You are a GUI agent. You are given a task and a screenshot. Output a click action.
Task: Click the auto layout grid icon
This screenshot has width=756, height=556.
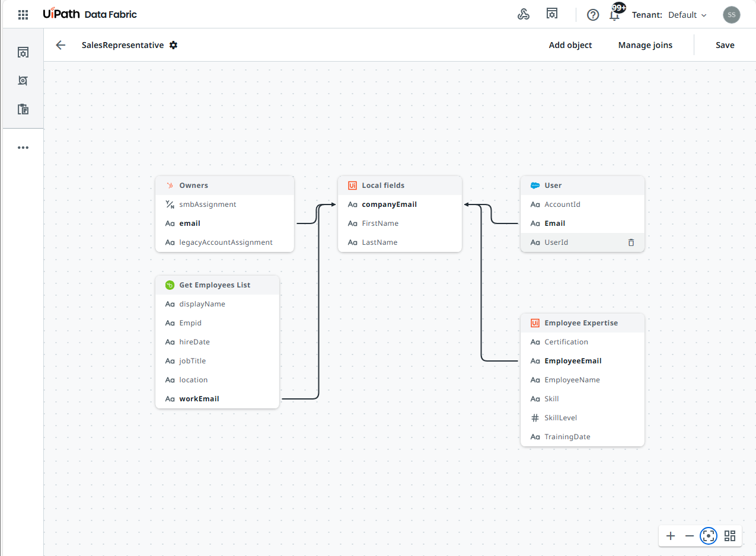pyautogui.click(x=730, y=536)
